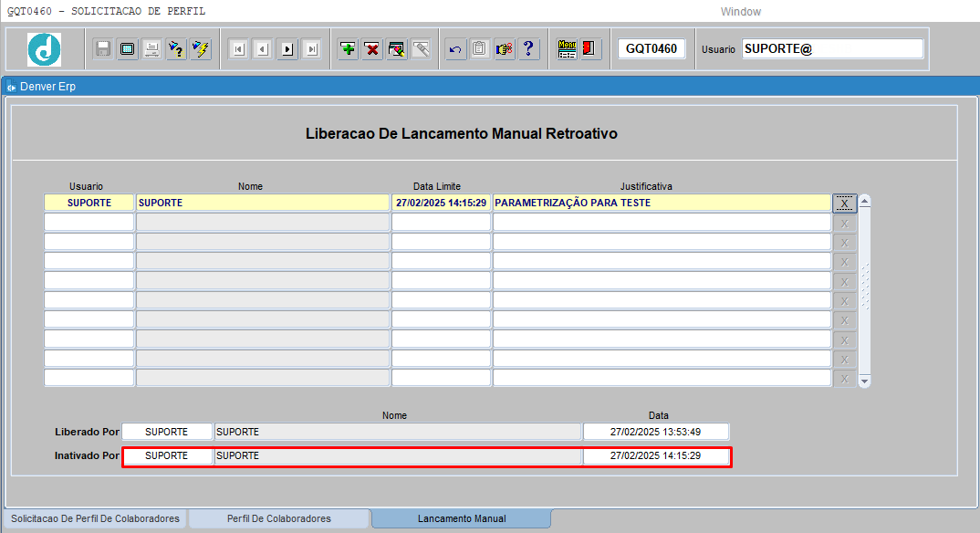Click the red exit door icon
980x533 pixels.
589,48
